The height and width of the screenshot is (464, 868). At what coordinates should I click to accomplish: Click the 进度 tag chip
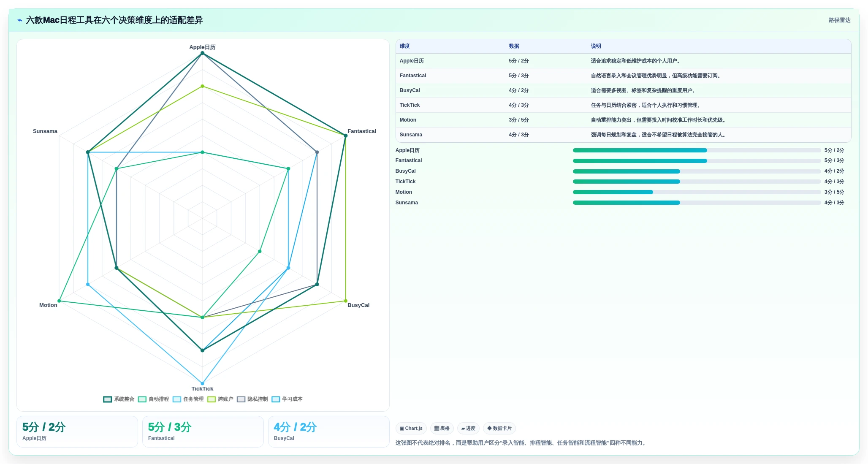[x=468, y=428]
